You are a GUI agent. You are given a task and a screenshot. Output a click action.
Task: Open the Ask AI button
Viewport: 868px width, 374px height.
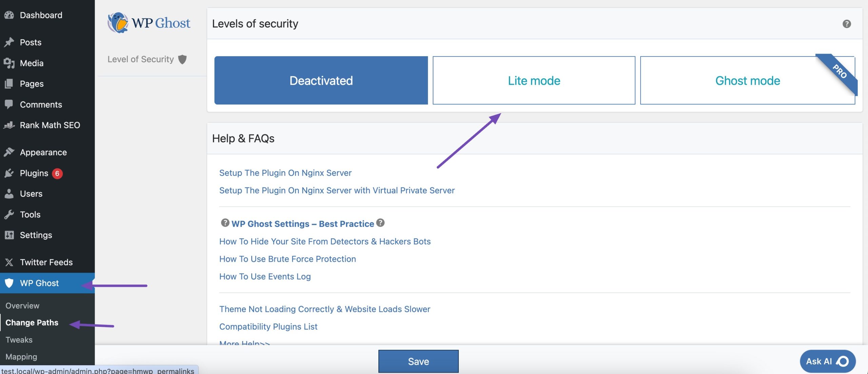[x=827, y=361]
